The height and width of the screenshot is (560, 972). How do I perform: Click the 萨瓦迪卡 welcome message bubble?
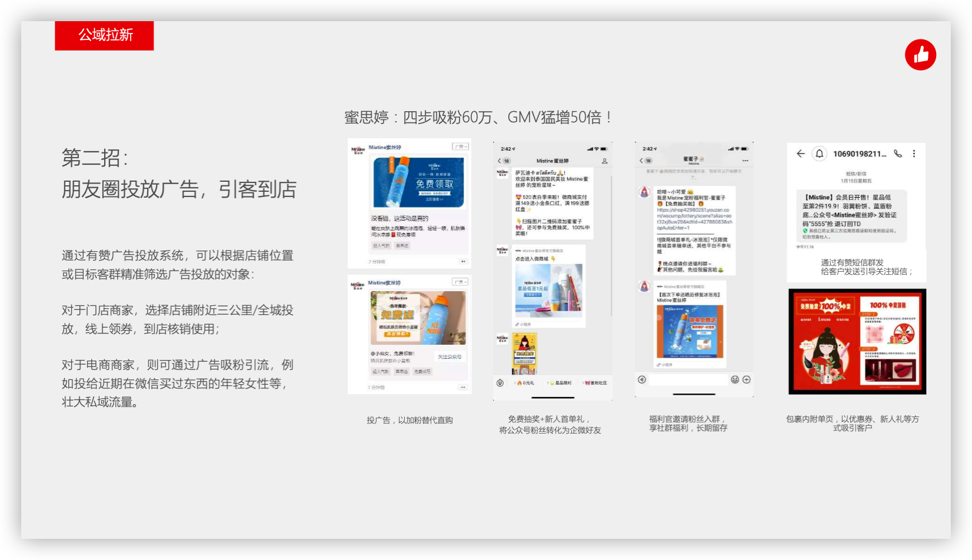[552, 204]
